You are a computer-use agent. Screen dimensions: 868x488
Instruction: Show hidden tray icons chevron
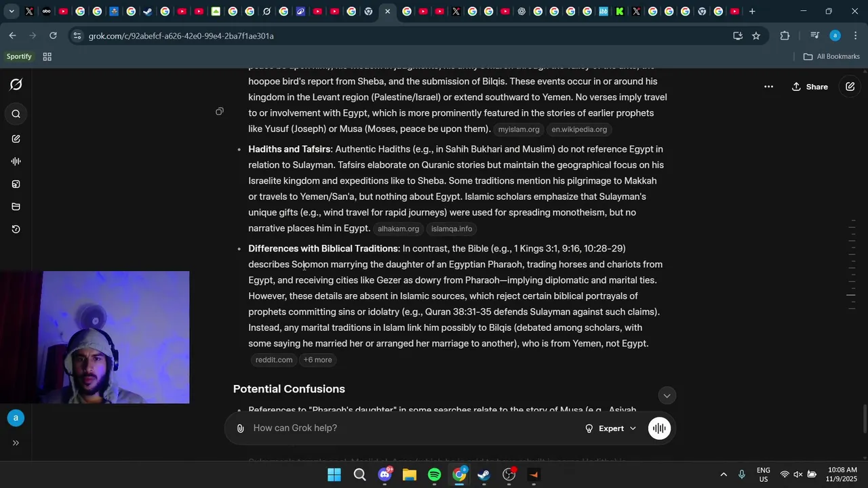point(724,474)
